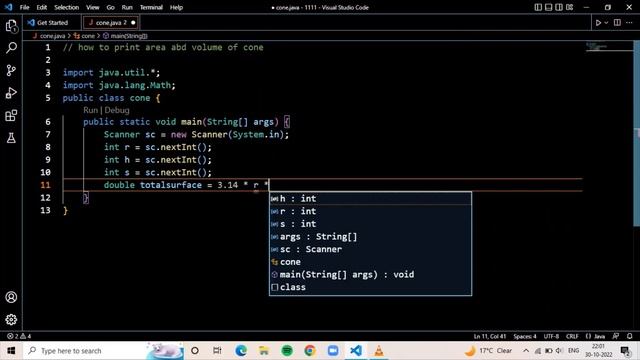Viewport: 640px width, 360px height.
Task: Select suggestion 'args : String[]'
Action: [370, 236]
